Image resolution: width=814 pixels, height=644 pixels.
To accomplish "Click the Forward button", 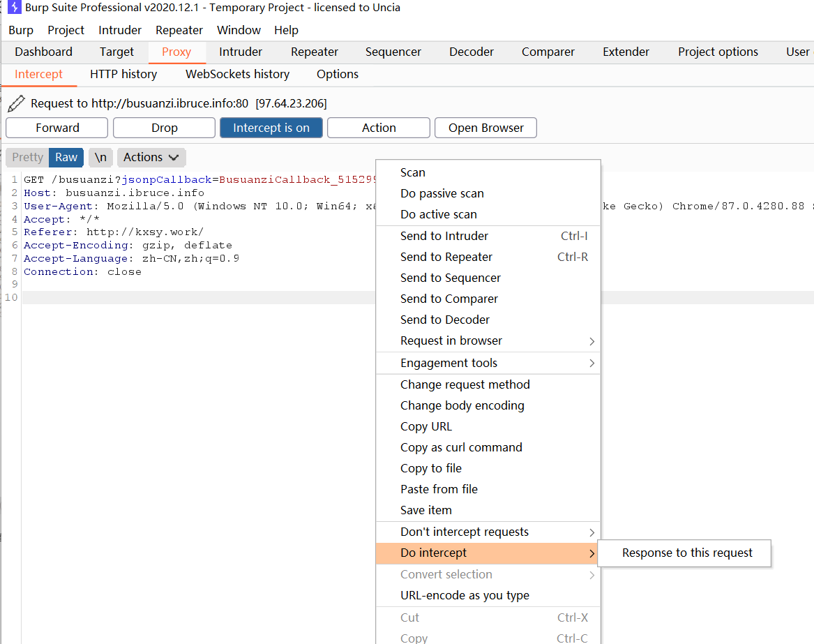I will 57,128.
